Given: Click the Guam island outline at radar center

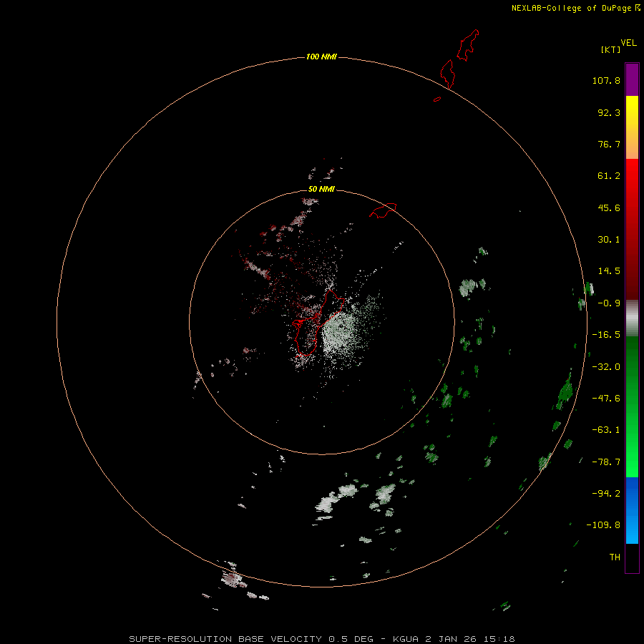Looking at the screenshot, I should point(318,323).
